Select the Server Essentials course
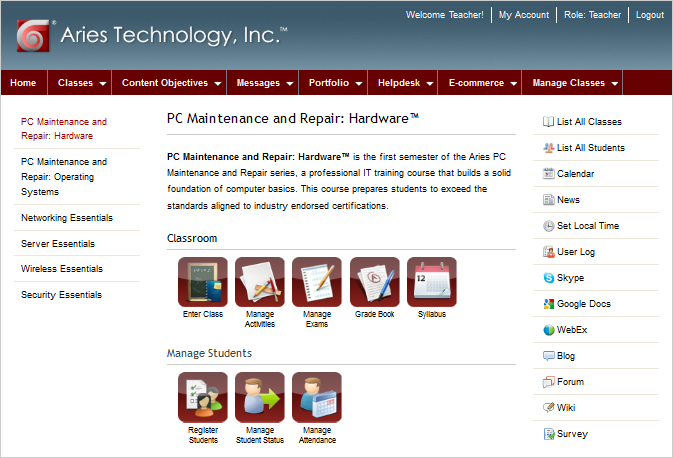673x458 pixels. coord(58,244)
